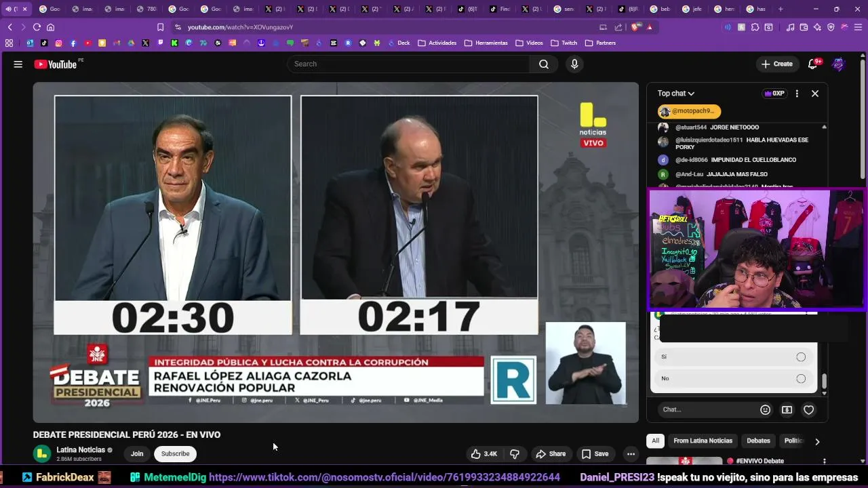Open the Facebook bookmark icon

(x=73, y=43)
